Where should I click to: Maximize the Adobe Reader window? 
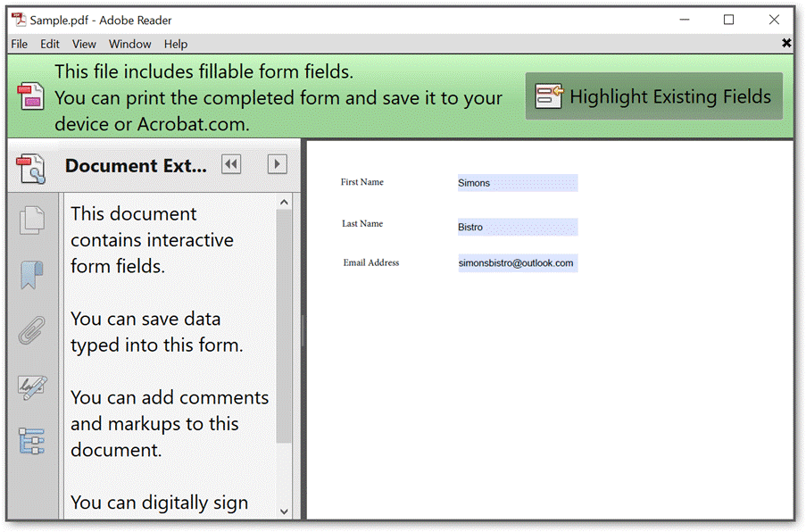(x=728, y=20)
